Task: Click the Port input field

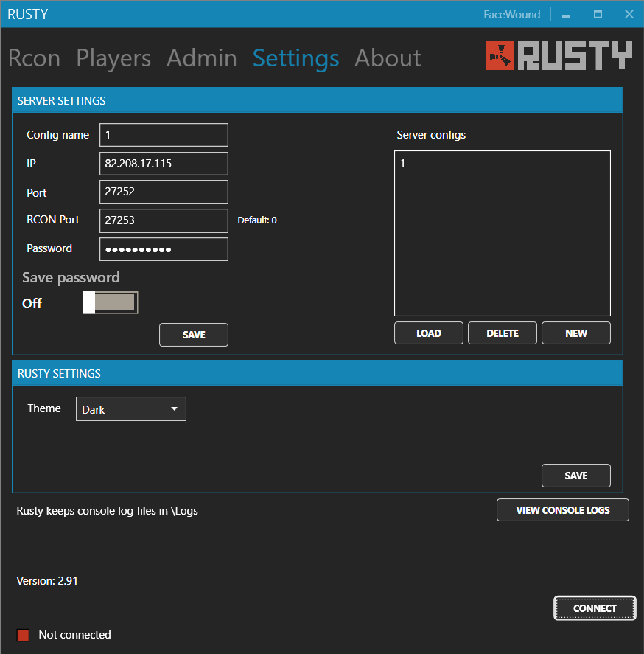Action: pos(164,192)
